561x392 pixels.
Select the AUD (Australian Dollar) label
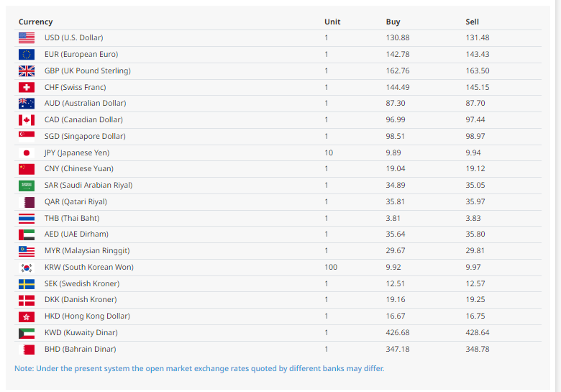coord(85,104)
